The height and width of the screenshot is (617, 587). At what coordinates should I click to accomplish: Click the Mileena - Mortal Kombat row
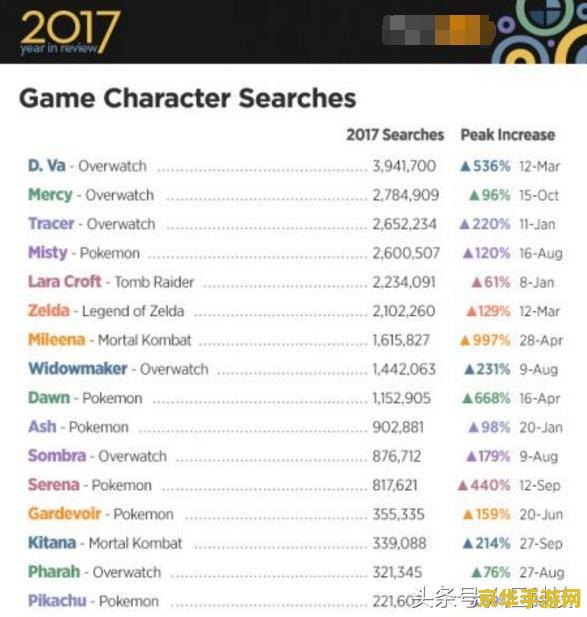click(x=295, y=340)
